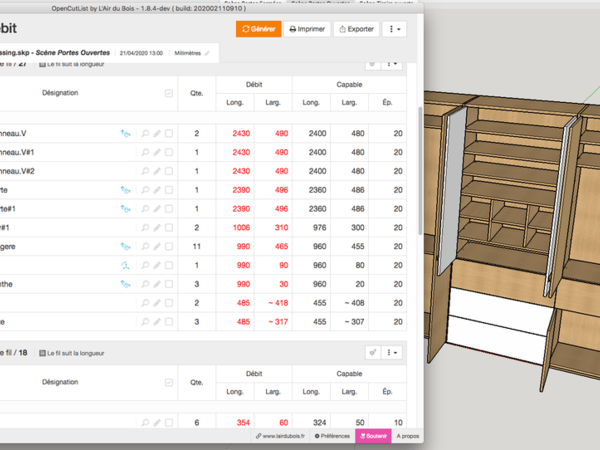Tick the checkbox in the row with quantity 6
Screen dimensions: 600x450
tap(169, 423)
